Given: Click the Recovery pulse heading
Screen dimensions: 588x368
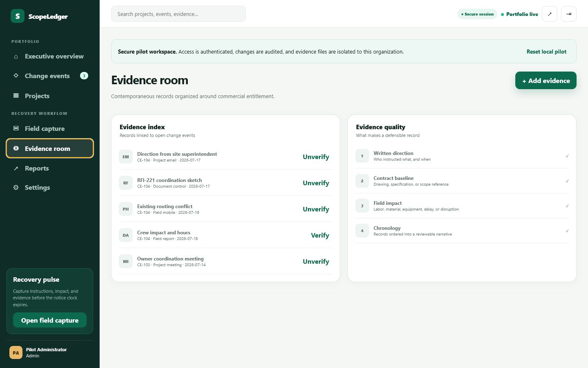Looking at the screenshot, I should pos(36,280).
